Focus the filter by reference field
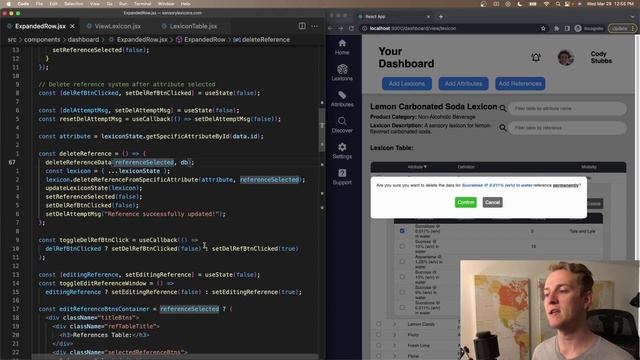 (567, 128)
